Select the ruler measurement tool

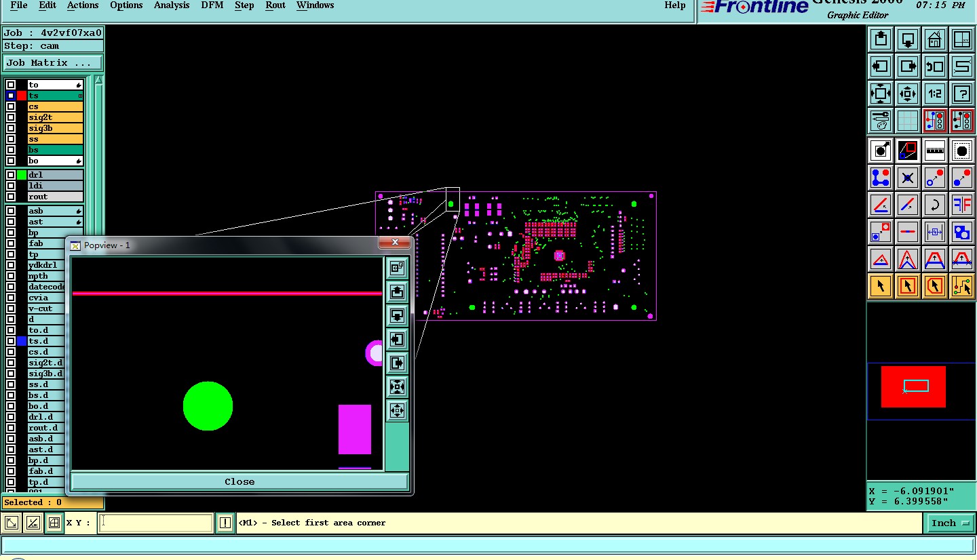coord(935,150)
